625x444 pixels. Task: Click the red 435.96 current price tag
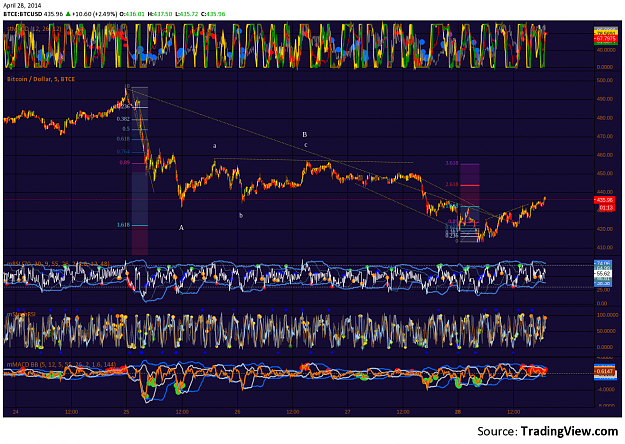[x=604, y=200]
